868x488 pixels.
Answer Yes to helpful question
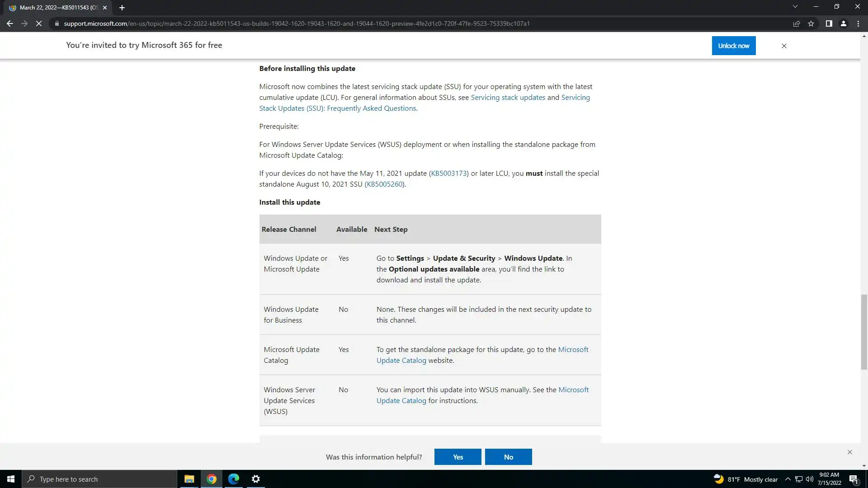point(458,457)
